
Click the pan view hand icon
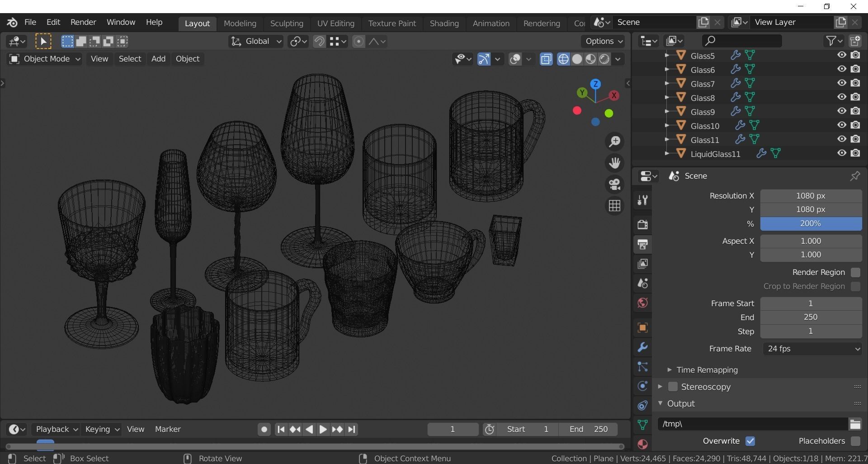614,163
